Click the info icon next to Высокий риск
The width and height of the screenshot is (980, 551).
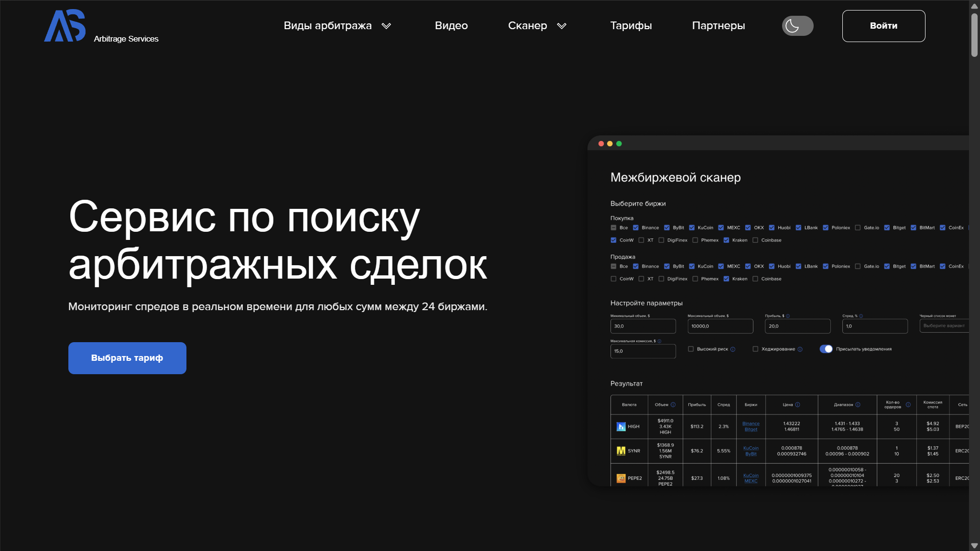(733, 349)
